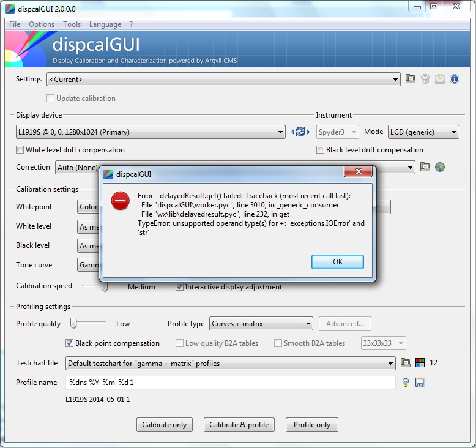Click the save profile path disk icon
This screenshot has height=448, width=476.
click(420, 383)
